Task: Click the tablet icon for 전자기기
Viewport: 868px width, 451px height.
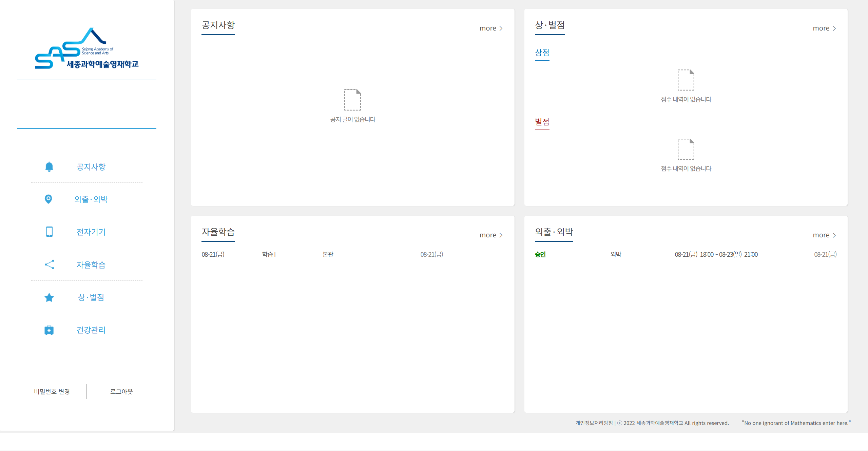Action: pyautogui.click(x=49, y=232)
